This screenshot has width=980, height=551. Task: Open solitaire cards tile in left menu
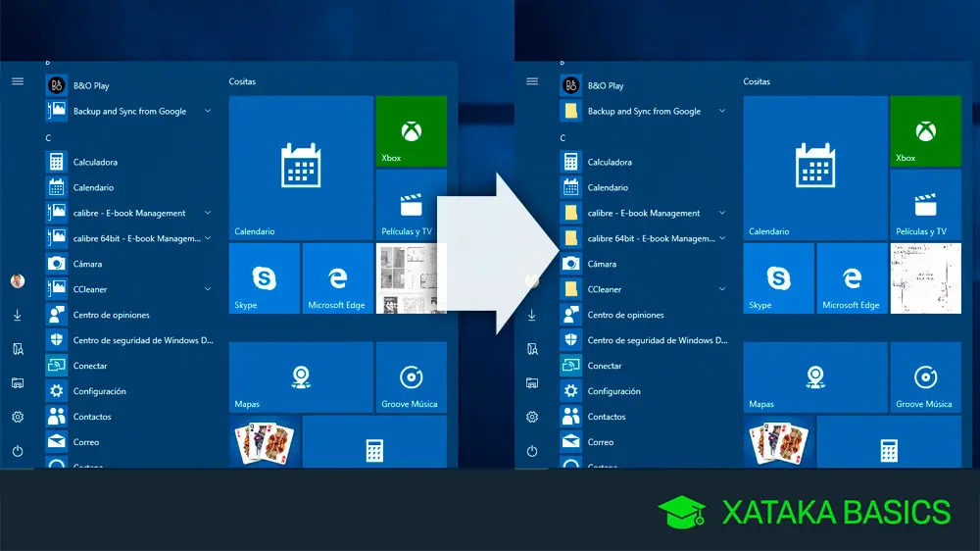coord(265,441)
